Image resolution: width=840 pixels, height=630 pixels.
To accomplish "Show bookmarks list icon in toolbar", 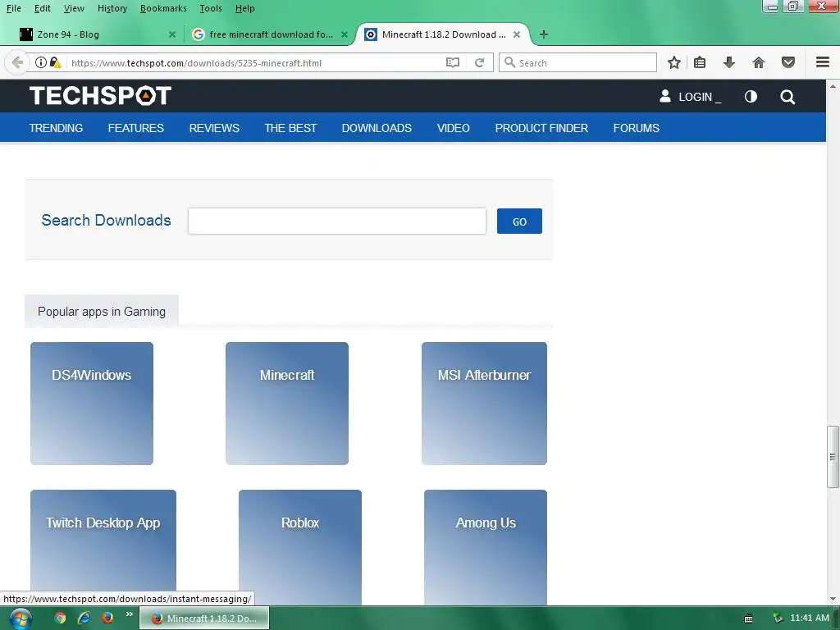I will coord(700,62).
